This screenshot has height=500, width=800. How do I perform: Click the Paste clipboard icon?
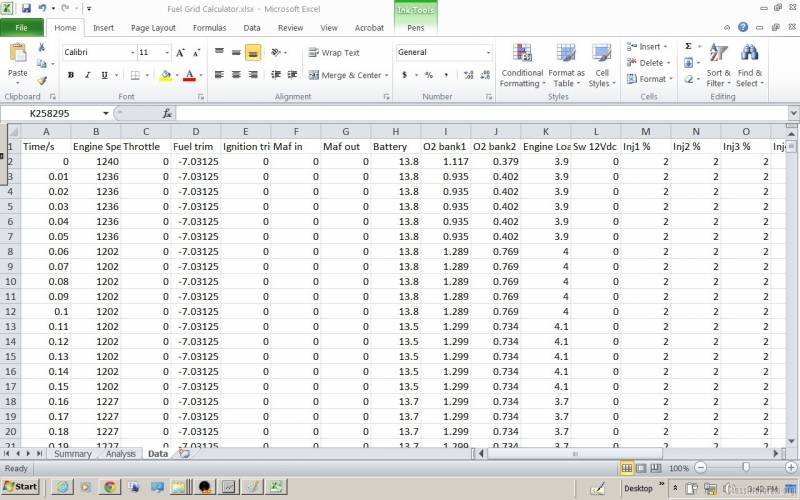point(18,54)
